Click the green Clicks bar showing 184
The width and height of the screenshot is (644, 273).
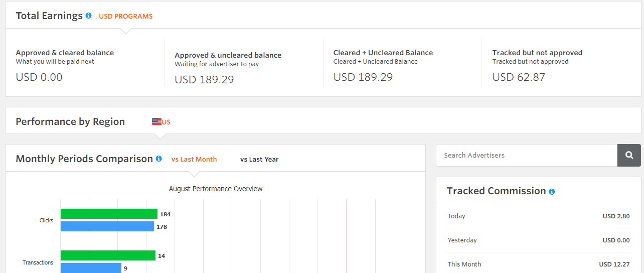tap(109, 214)
